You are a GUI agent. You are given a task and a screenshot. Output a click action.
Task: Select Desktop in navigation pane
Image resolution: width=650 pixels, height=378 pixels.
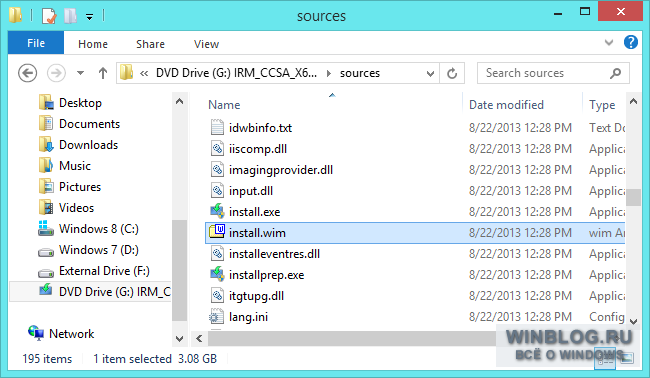coord(80,103)
